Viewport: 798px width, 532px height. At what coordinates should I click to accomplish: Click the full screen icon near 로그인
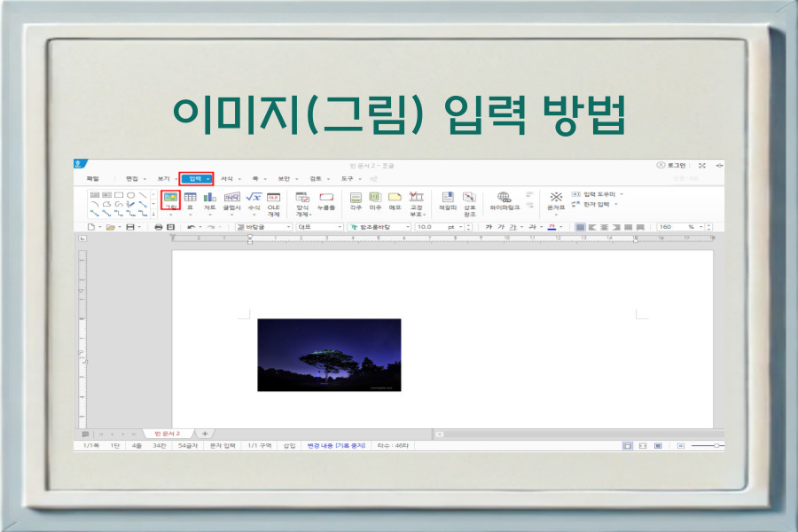click(702, 166)
